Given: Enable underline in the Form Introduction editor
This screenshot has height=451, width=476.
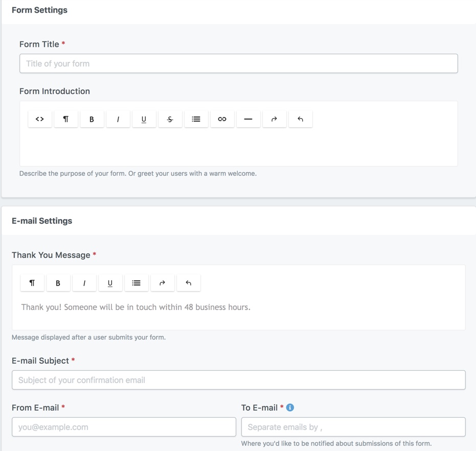Looking at the screenshot, I should 144,118.
